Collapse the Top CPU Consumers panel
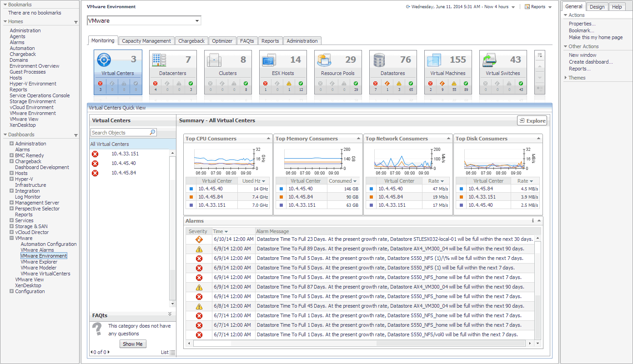Screen dimensions: 633x364 coord(269,139)
